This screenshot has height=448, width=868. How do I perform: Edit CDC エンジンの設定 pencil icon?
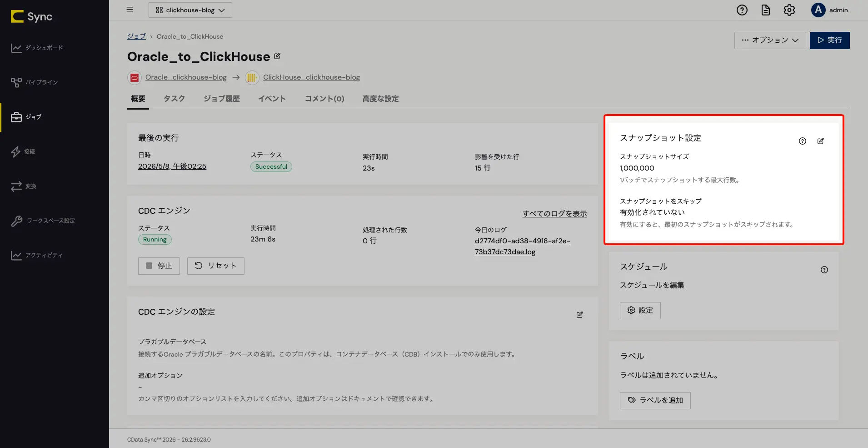coord(579,315)
